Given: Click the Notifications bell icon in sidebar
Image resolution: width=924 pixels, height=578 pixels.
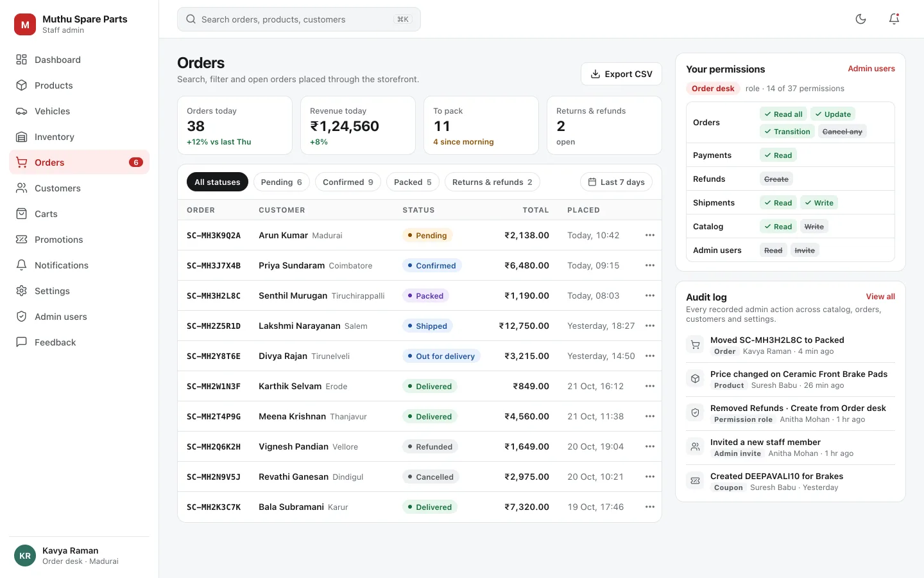Looking at the screenshot, I should 22,265.
